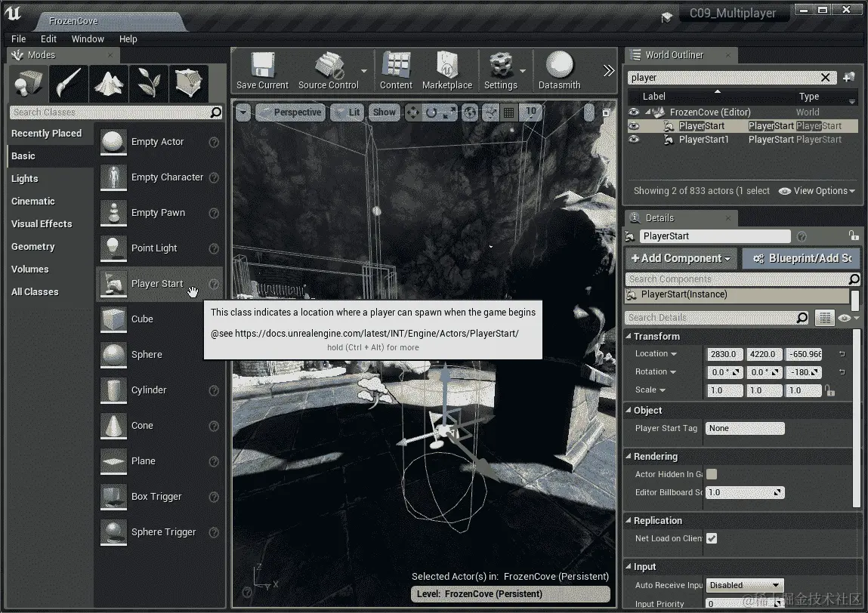Open the Location type dropdown
The width and height of the screenshot is (868, 613).
click(x=656, y=354)
